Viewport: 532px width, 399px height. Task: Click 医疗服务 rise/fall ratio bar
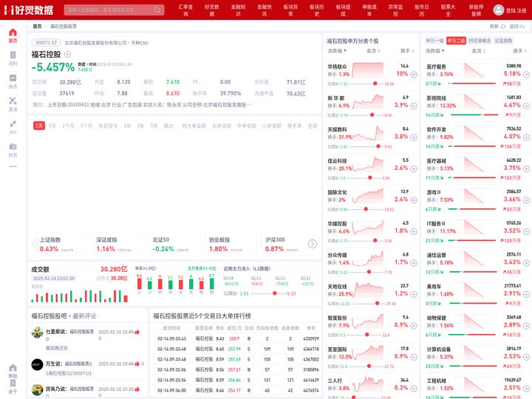pos(471,83)
